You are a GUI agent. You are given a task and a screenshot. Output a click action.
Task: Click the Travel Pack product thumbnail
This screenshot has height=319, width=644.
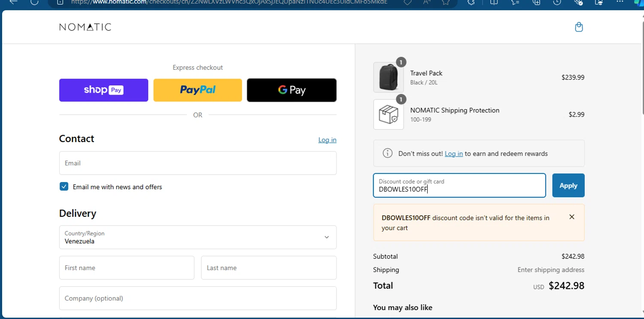click(389, 77)
